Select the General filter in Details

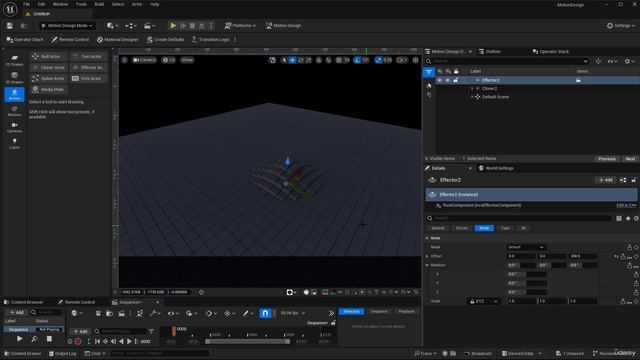(x=438, y=228)
